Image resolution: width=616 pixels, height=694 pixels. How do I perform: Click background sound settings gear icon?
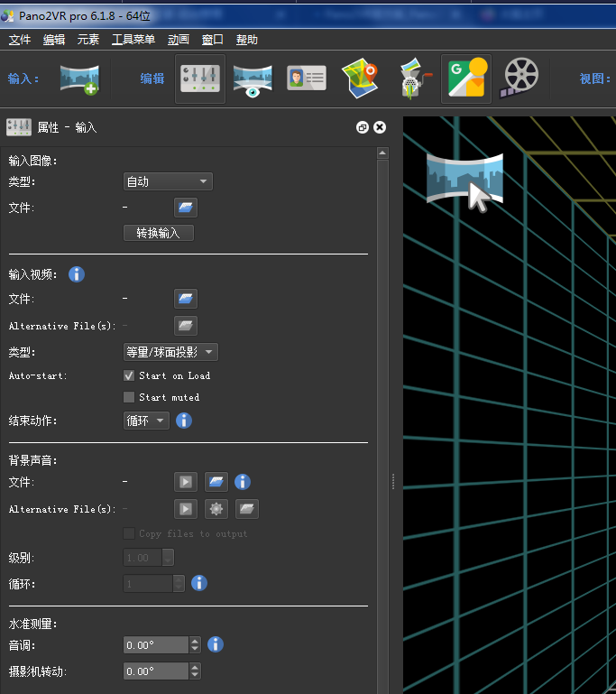(216, 509)
